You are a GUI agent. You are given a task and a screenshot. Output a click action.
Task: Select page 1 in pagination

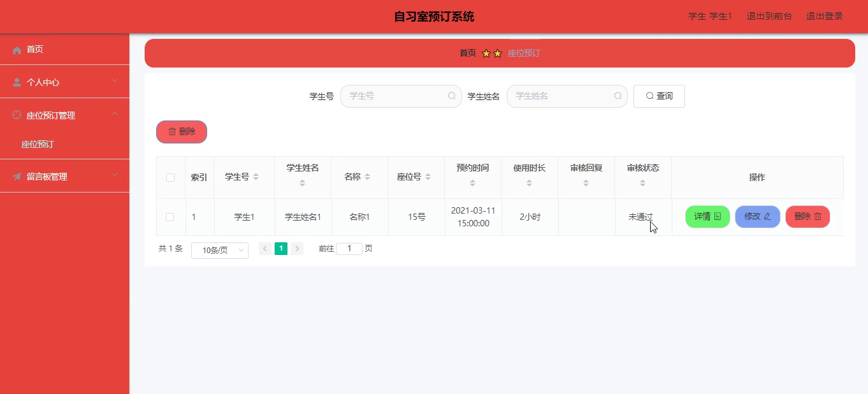(281, 249)
